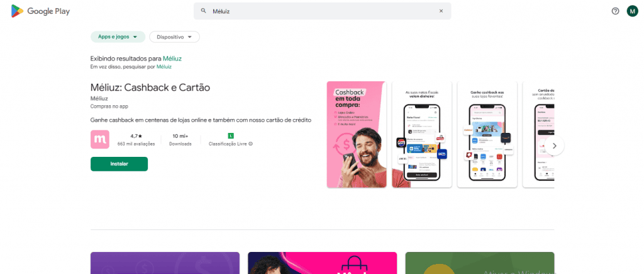Click the pink Méliuz app icon

(x=100, y=139)
